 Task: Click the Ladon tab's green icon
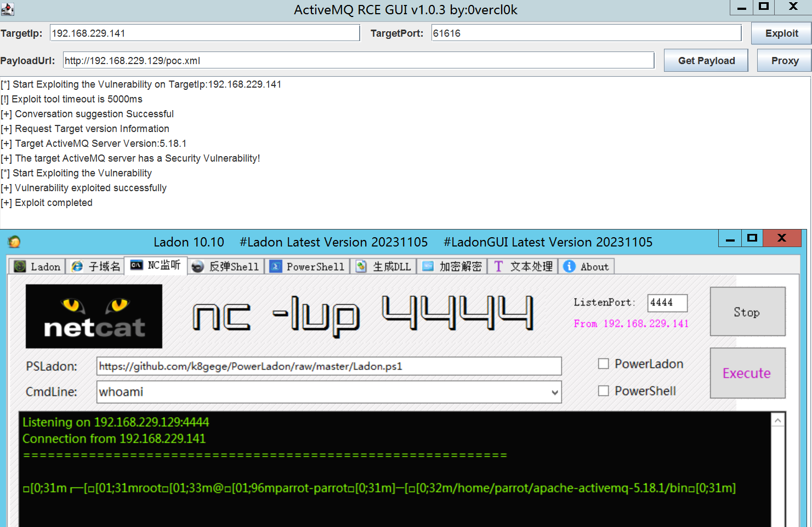(x=20, y=266)
